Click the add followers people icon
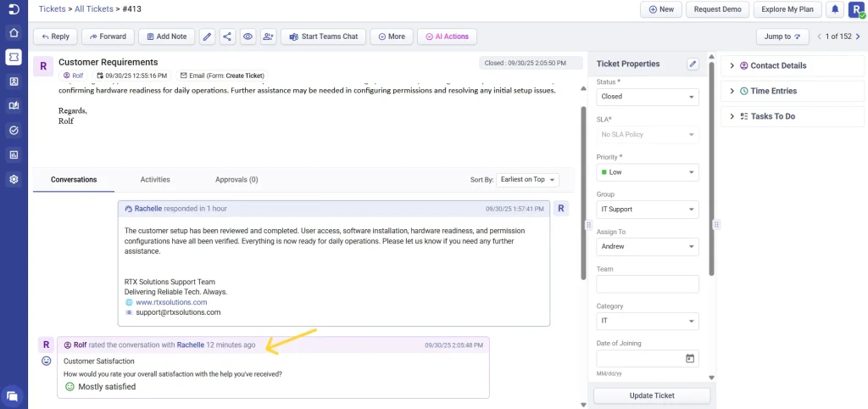The height and width of the screenshot is (409, 868). tap(268, 36)
